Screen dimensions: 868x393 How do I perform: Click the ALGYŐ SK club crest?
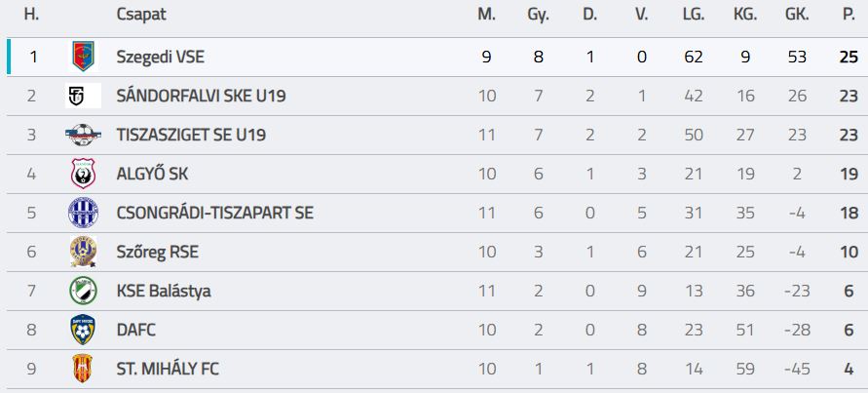(x=83, y=174)
